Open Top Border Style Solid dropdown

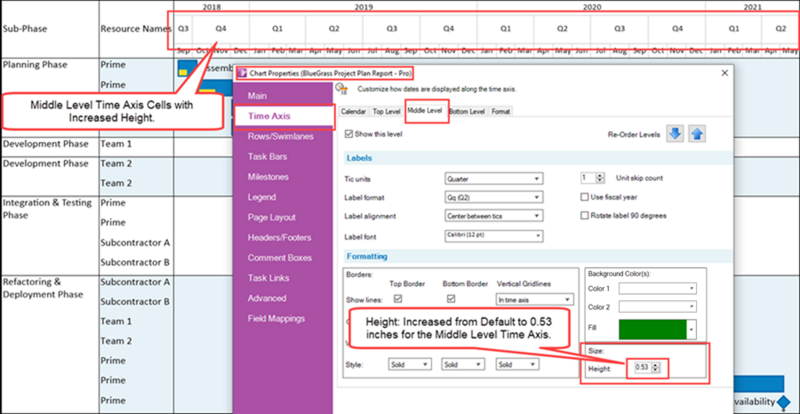410,364
